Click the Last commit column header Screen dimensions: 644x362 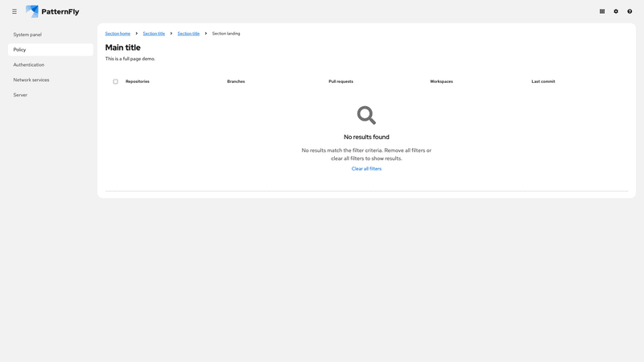pos(543,81)
